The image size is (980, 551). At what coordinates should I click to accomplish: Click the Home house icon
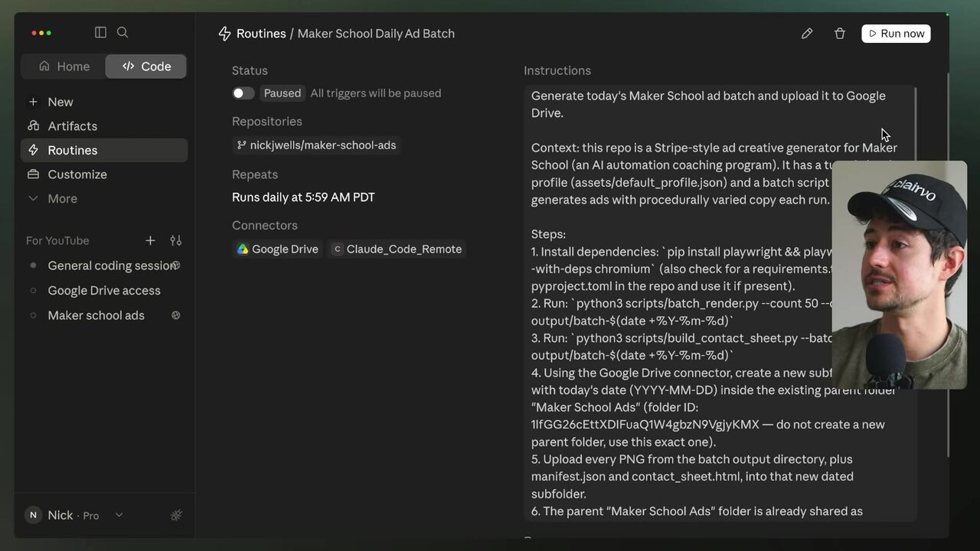point(44,67)
